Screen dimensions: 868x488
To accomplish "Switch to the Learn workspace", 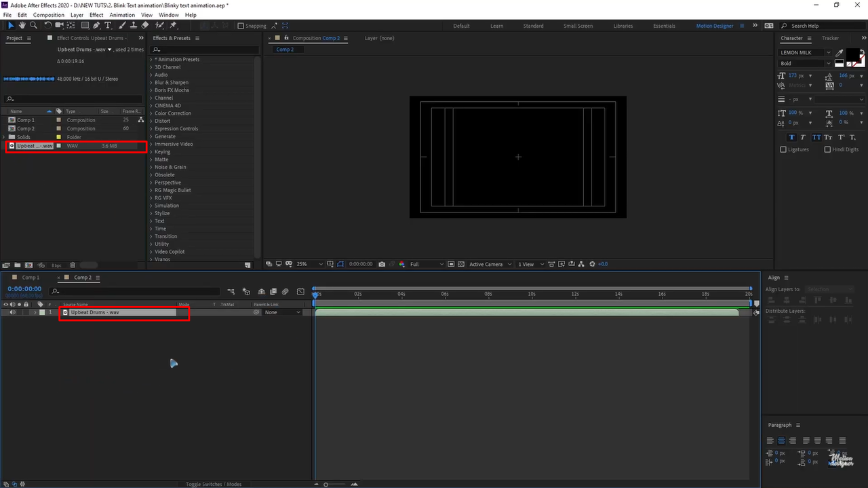I will click(x=497, y=26).
